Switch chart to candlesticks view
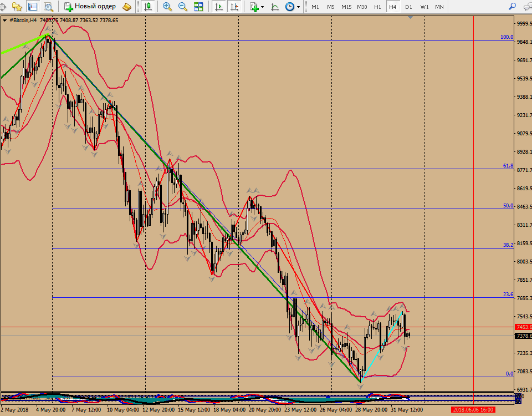 [x=148, y=7]
